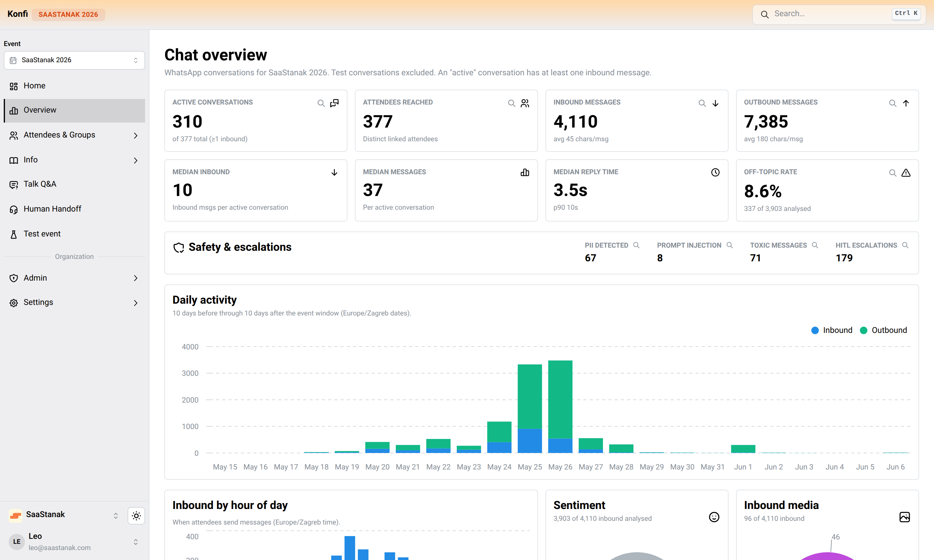Image resolution: width=934 pixels, height=560 pixels.
Task: Click the "of 377 total (≥1 inbound)" text
Action: click(x=210, y=139)
